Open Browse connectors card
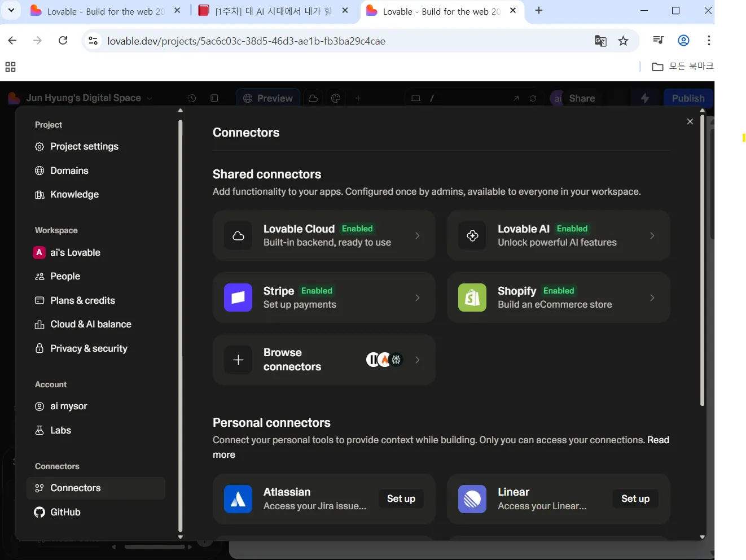 pyautogui.click(x=324, y=360)
